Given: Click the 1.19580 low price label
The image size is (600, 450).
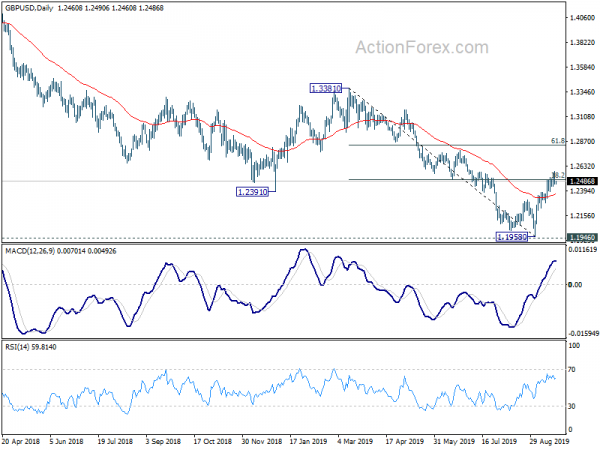Looking at the screenshot, I should (512, 237).
